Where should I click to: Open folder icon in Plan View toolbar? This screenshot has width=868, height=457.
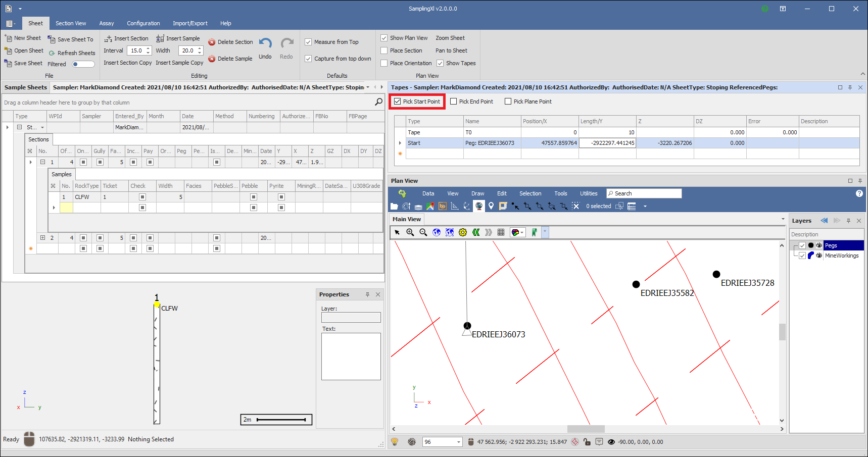pos(394,206)
